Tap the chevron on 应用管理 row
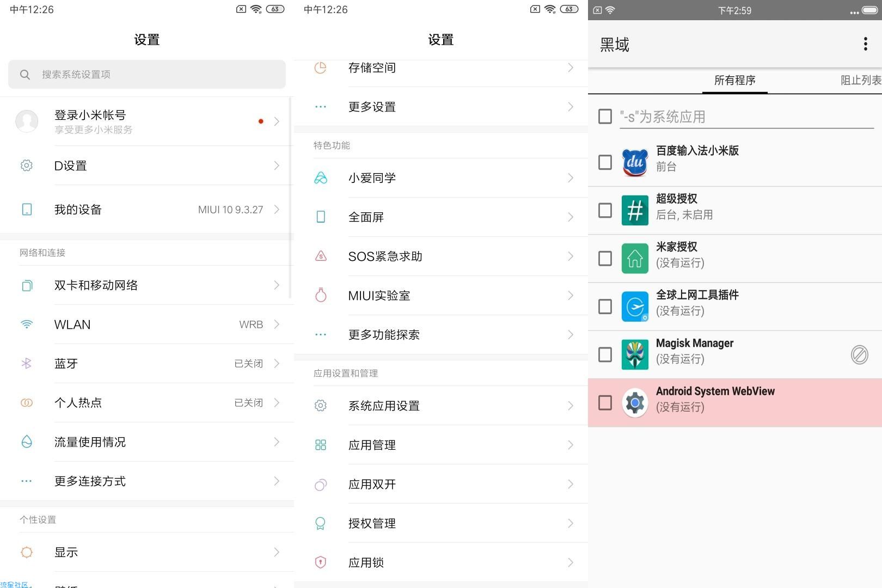Screen dimensions: 882x588 tap(571, 445)
